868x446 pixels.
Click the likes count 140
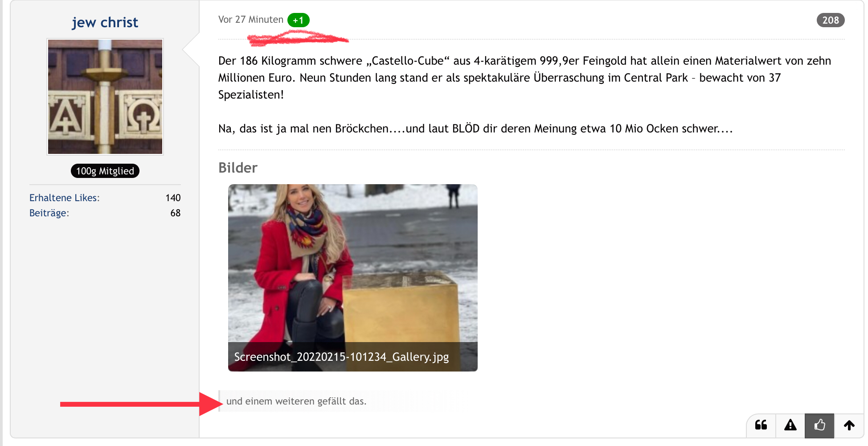[x=173, y=198]
